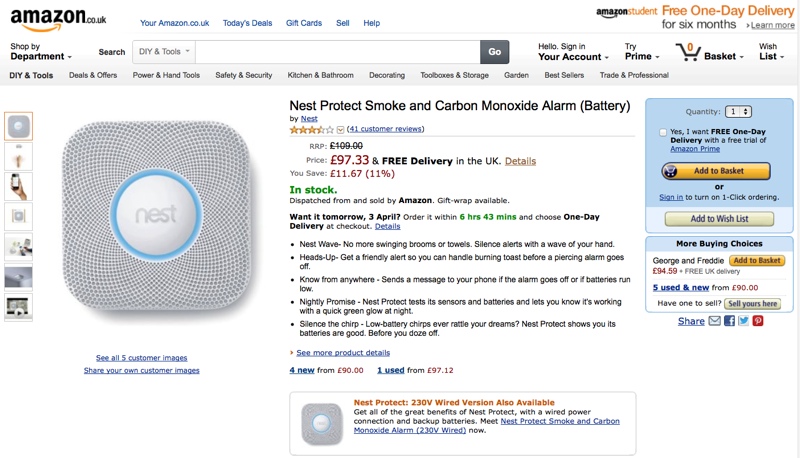The image size is (800, 458).
Task: Share on Facebook icon
Action: coord(729,321)
